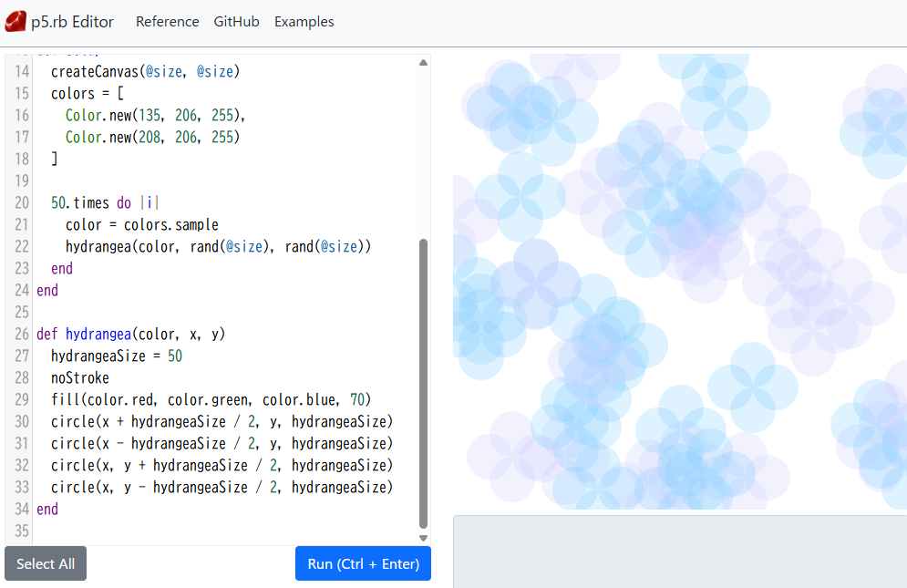
Task: Place cursor on createCanvas(@size, @size) line
Action: click(x=145, y=72)
